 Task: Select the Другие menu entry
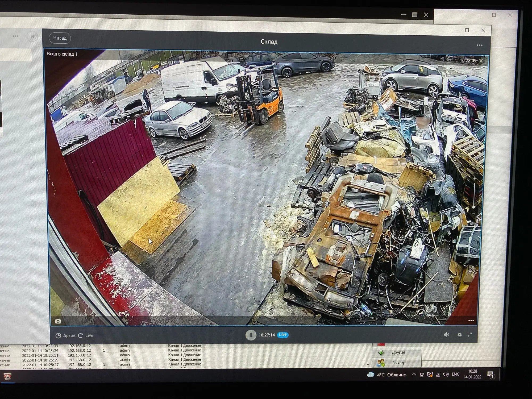pos(398,352)
